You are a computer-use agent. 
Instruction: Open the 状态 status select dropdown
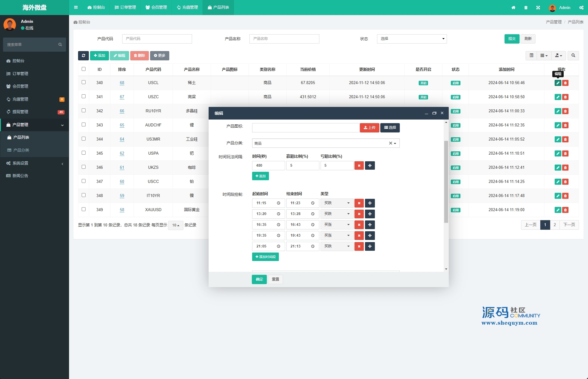(412, 39)
